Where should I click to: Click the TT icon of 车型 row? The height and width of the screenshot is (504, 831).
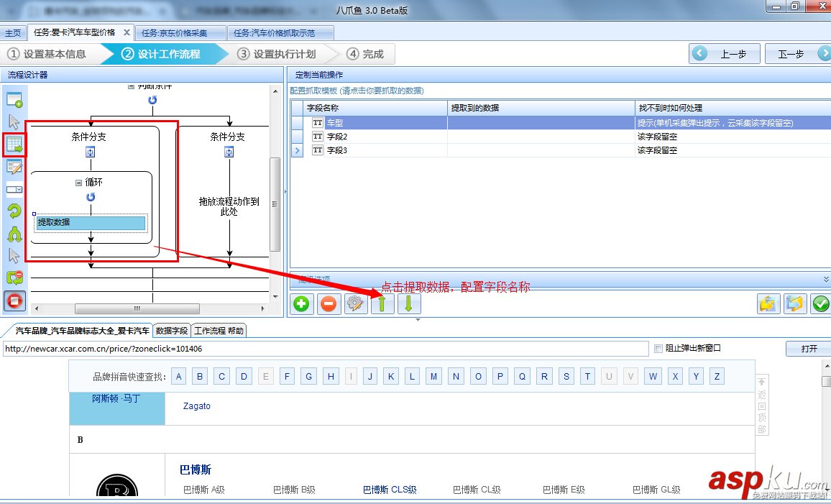pyautogui.click(x=318, y=123)
